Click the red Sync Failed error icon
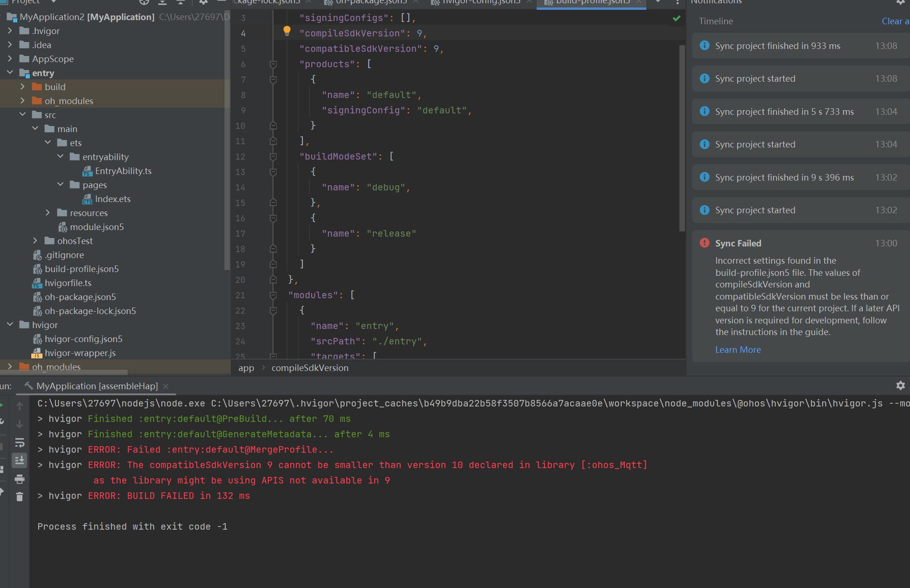The width and height of the screenshot is (910, 588). (705, 243)
